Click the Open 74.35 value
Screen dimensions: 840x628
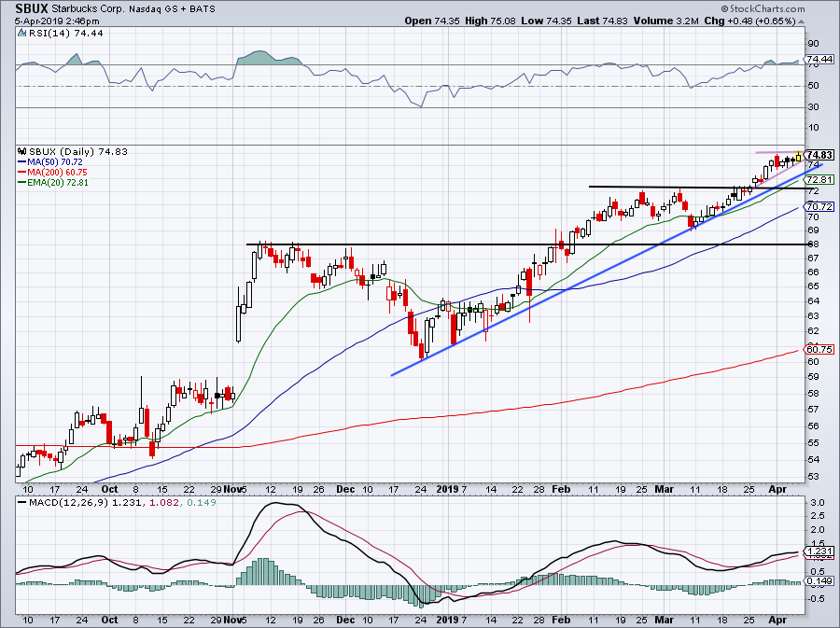tap(432, 21)
